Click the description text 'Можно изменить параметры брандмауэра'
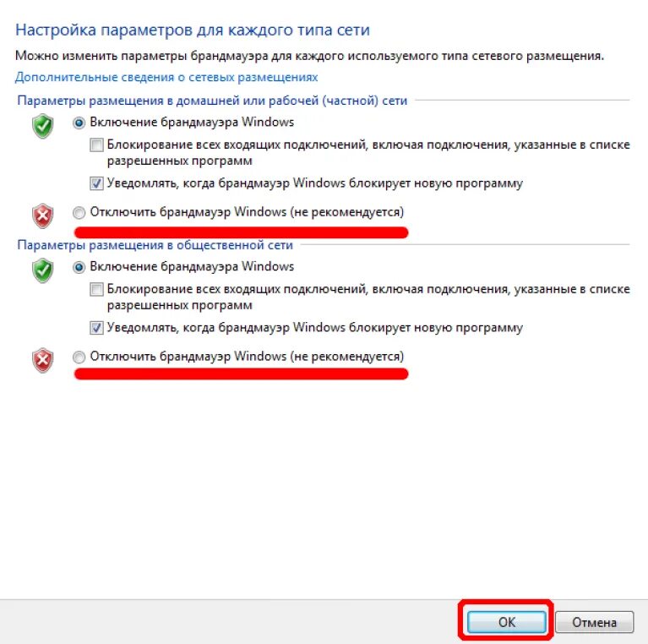Image resolution: width=648 pixels, height=644 pixels. [309, 56]
